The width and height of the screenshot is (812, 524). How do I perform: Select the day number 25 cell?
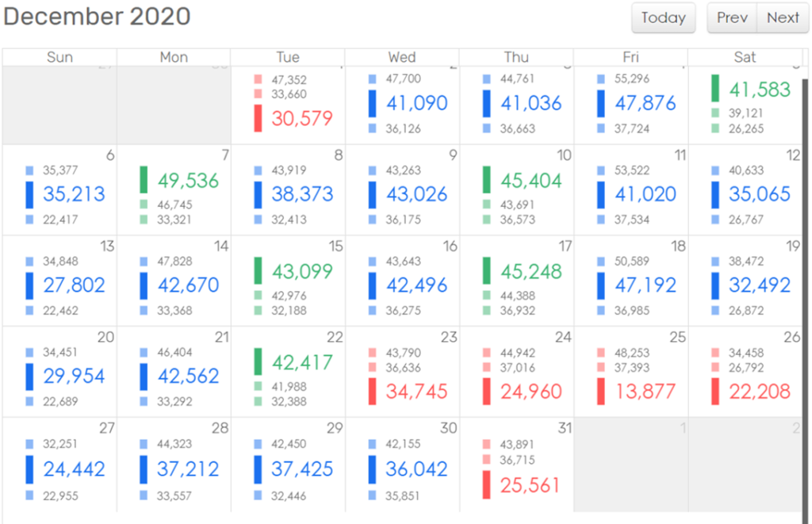point(677,338)
